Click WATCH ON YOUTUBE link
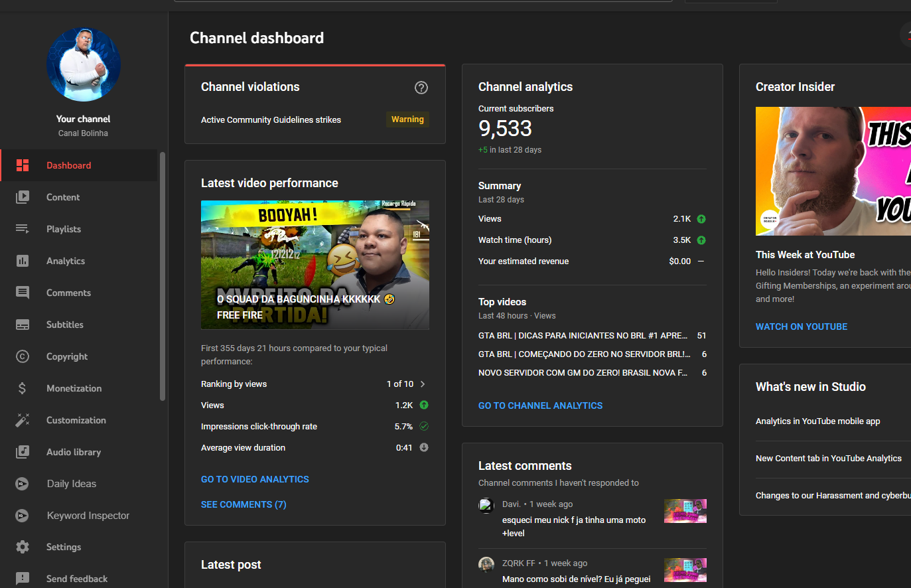911x588 pixels. 802,327
